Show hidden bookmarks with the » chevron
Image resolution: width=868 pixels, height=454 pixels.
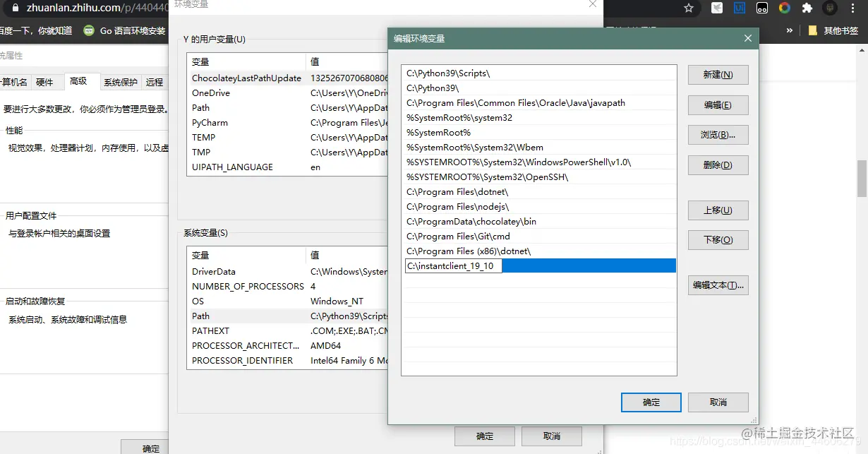click(x=790, y=30)
